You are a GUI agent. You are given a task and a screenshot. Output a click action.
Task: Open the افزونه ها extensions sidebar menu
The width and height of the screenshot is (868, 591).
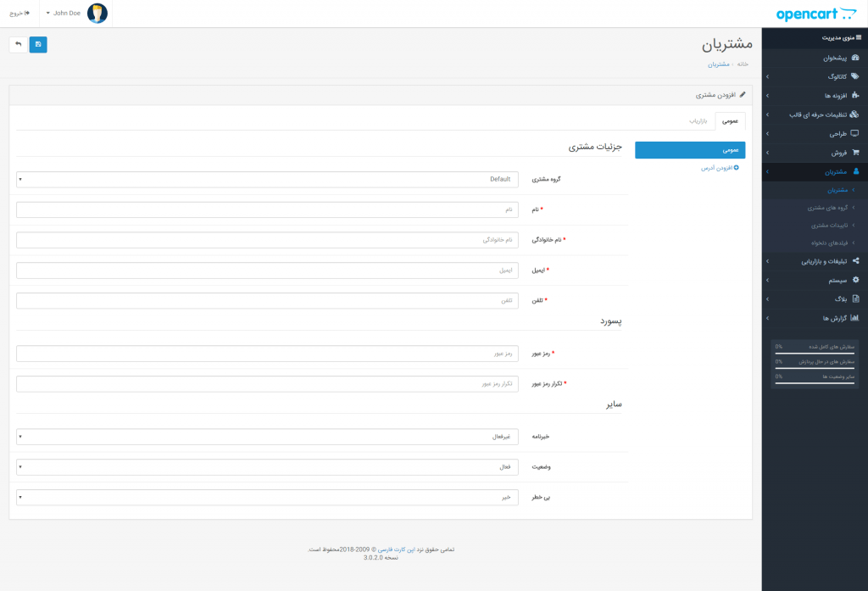tap(822, 96)
